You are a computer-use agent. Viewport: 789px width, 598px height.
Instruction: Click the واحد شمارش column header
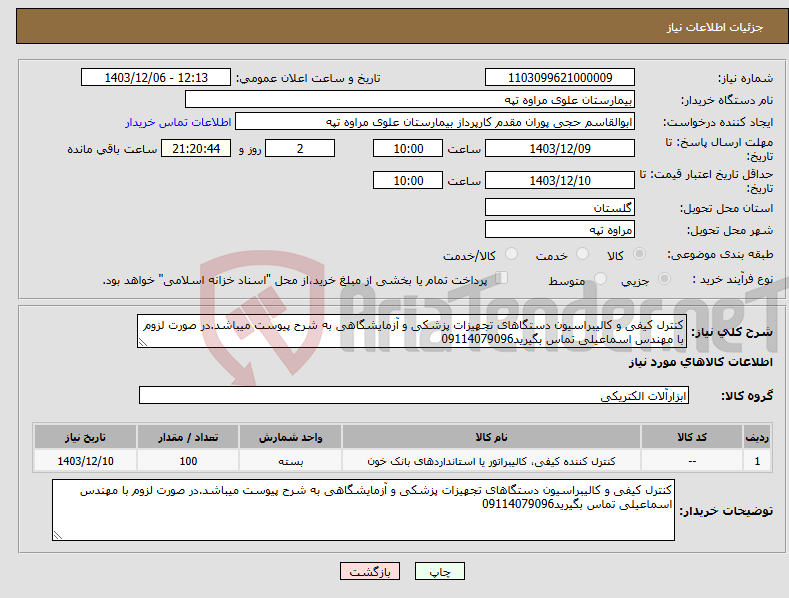pos(290,437)
